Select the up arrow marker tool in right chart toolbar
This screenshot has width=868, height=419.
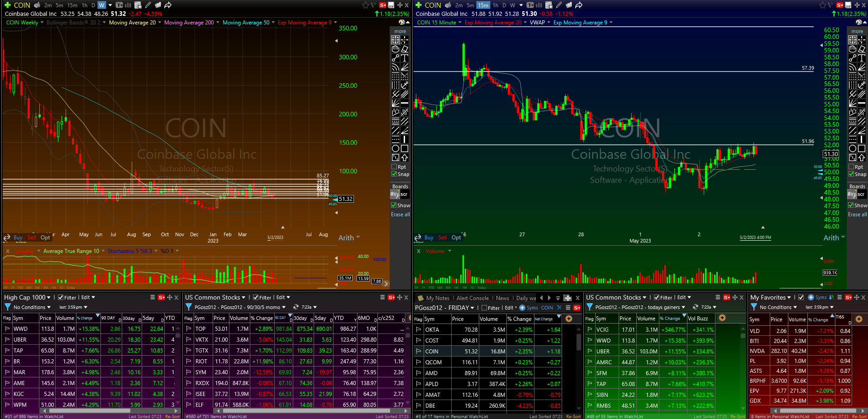click(862, 157)
